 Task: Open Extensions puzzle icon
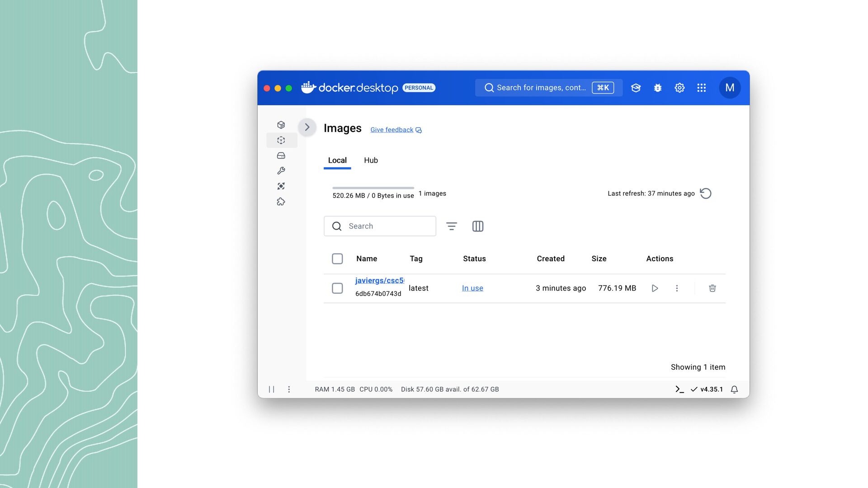pos(281,202)
